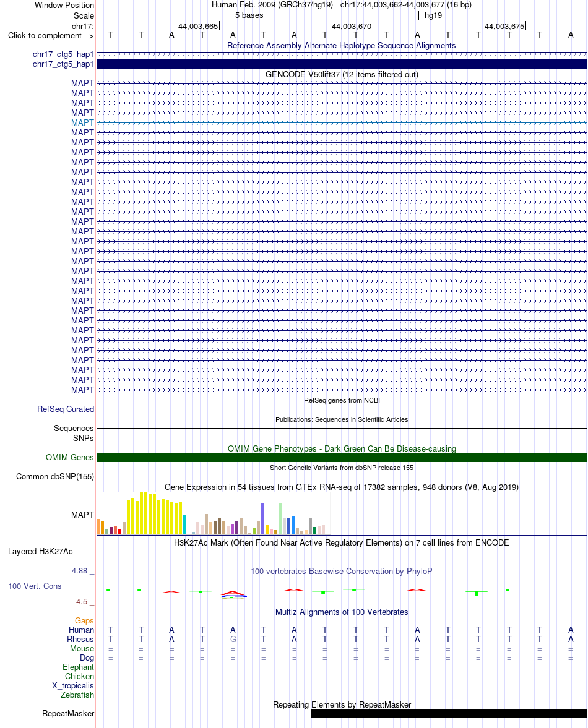
Task: Click the Window Position label
Action: click(x=64, y=5)
